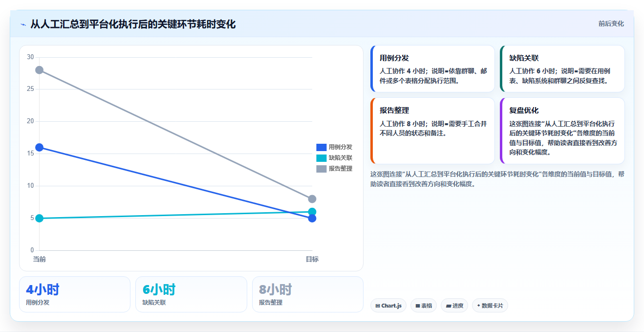644x332 pixels.
Task: Click the 目标 x-axis label
Action: click(x=312, y=259)
